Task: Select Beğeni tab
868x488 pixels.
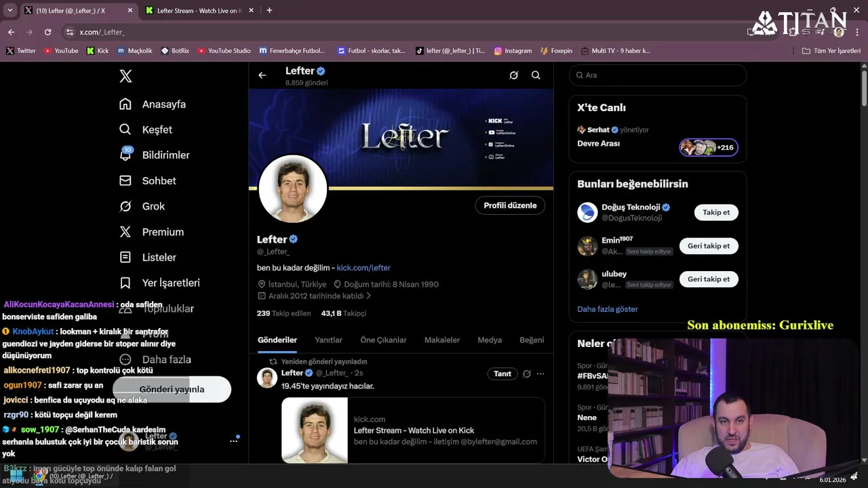Action: point(532,340)
